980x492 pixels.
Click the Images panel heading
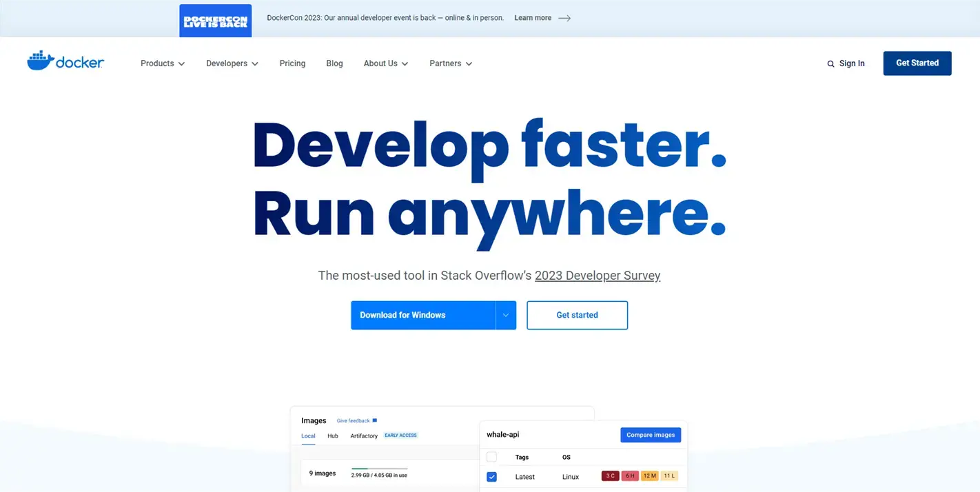click(314, 420)
